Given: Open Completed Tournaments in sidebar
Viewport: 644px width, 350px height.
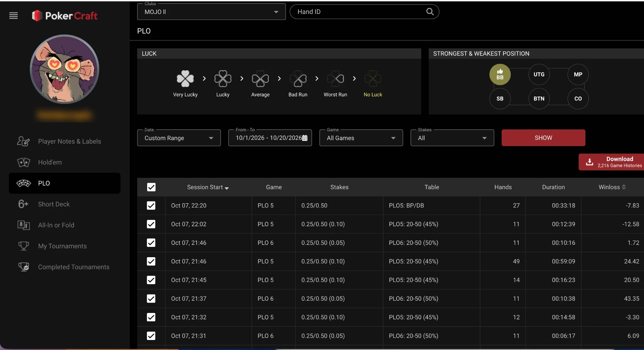Looking at the screenshot, I should point(64,267).
